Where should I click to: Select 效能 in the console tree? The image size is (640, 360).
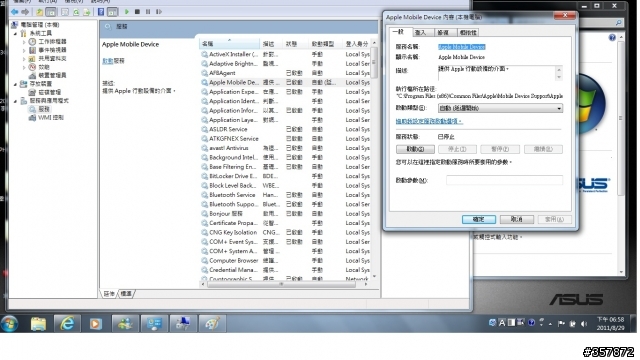44,67
